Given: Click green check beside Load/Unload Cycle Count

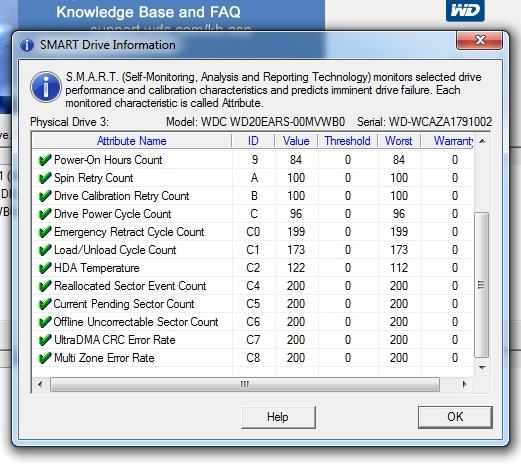Looking at the screenshot, I should tap(45, 250).
